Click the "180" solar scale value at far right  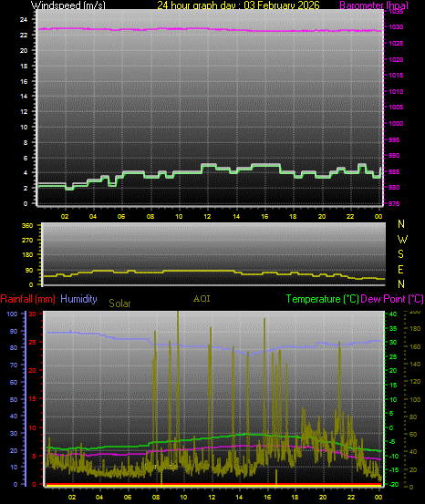pyautogui.click(x=415, y=329)
